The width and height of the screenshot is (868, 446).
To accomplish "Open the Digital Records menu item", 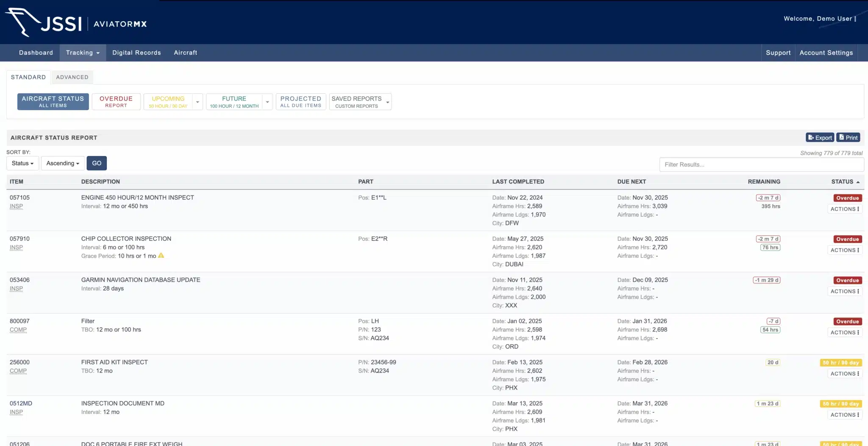I will pyautogui.click(x=136, y=53).
